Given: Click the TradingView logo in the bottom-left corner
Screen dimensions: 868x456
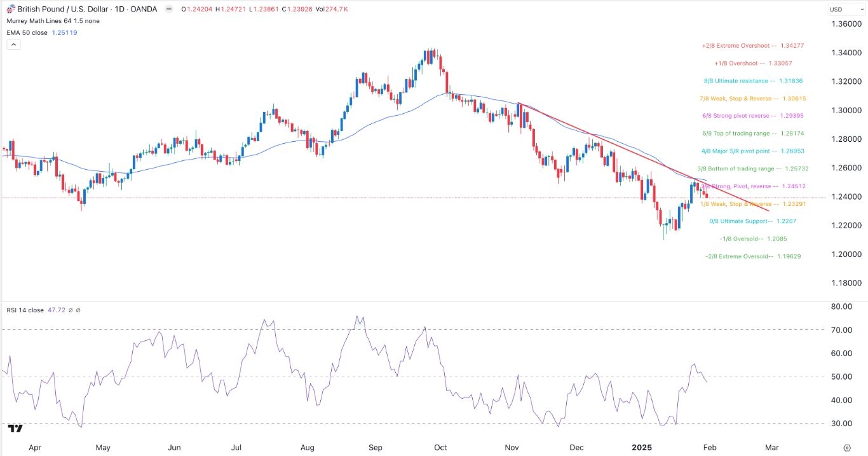Looking at the screenshot, I should 16,429.
